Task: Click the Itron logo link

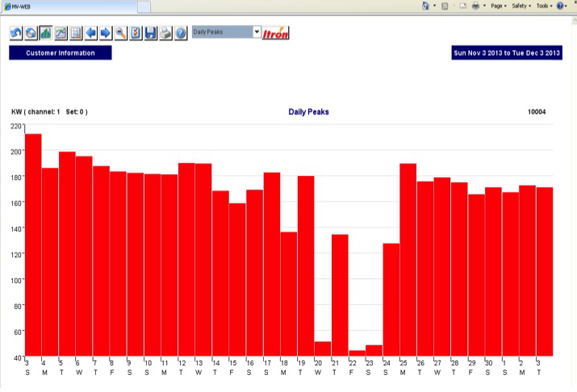Action: [x=276, y=33]
